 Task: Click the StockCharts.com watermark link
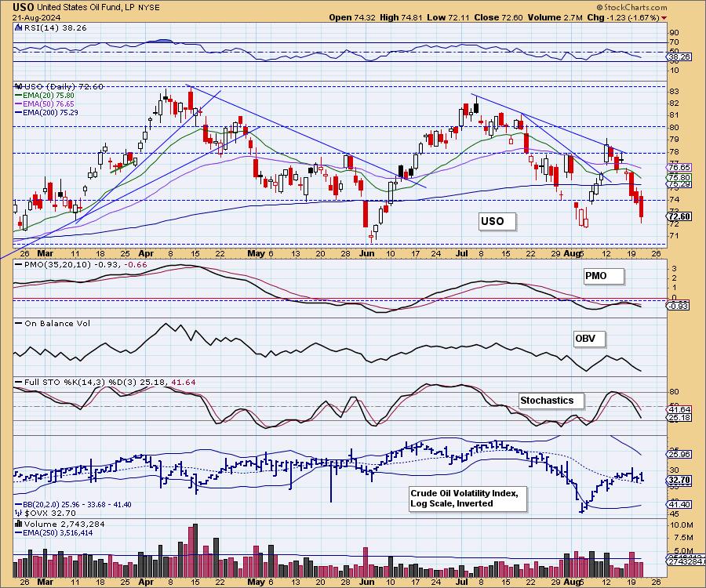click(631, 7)
